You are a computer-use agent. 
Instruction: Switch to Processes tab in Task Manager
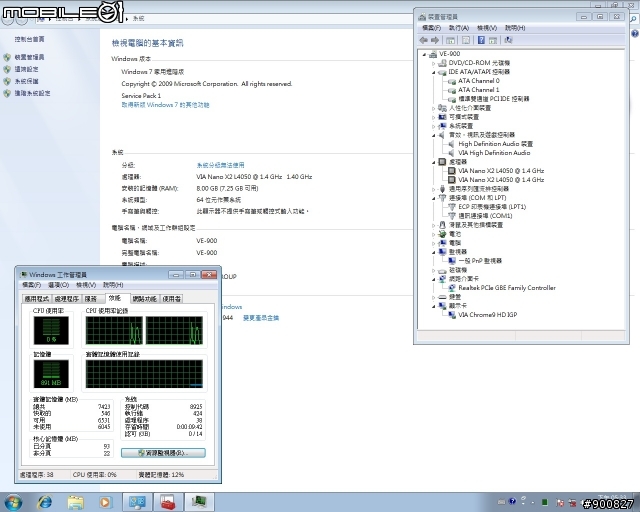67,299
